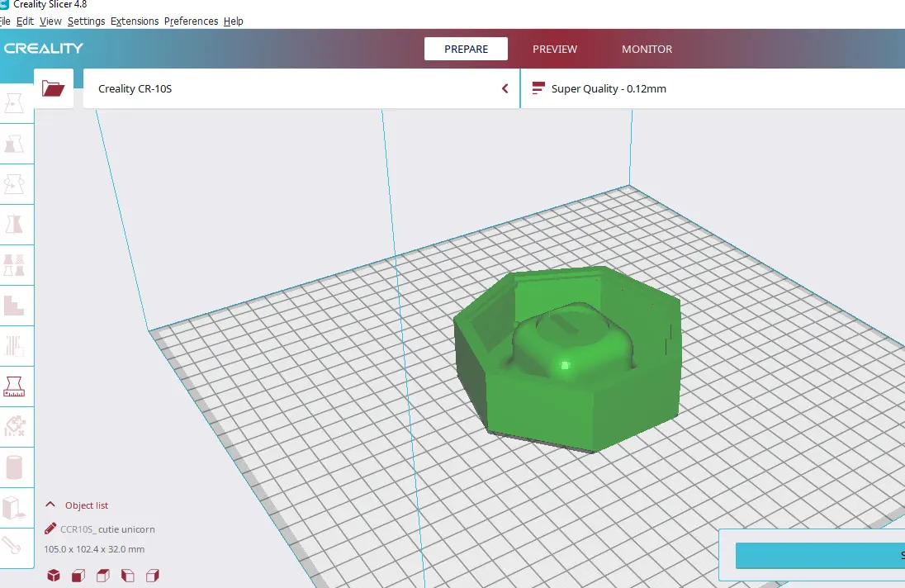Switch to the MONITOR tab

(647, 49)
